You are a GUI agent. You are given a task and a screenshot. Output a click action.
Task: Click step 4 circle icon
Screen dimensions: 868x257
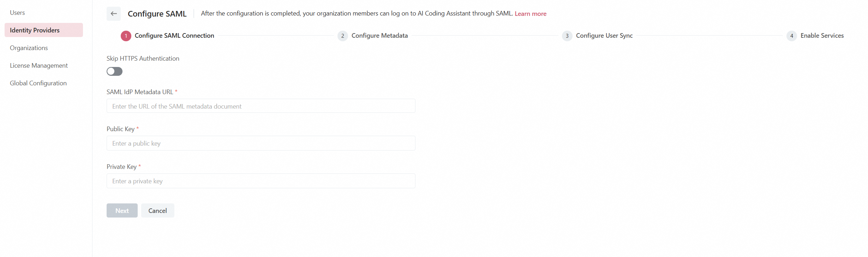pyautogui.click(x=791, y=36)
